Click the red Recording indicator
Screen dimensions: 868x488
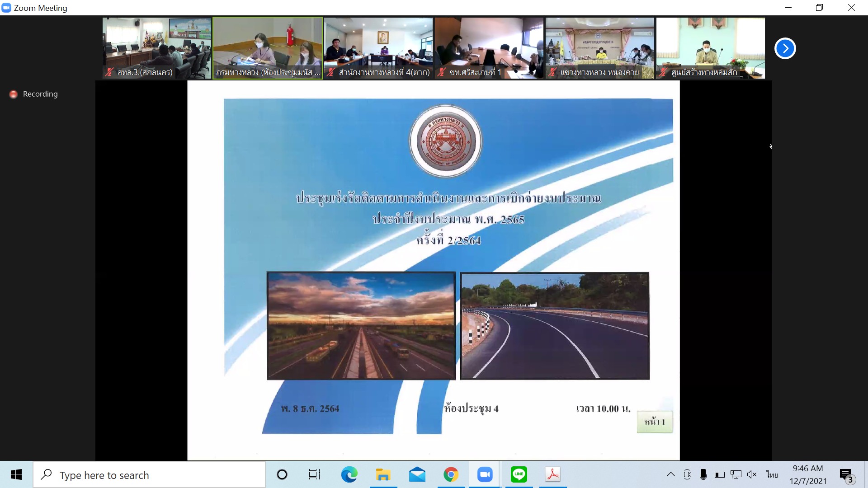(14, 94)
